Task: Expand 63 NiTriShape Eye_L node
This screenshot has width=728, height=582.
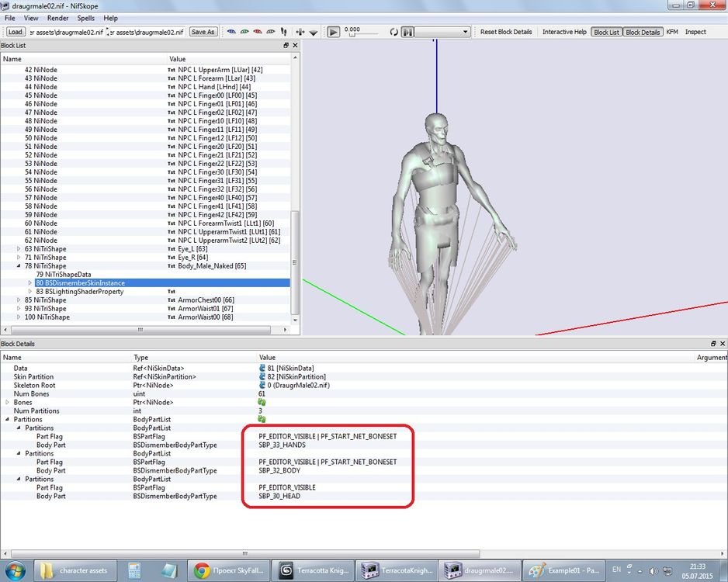Action: pos(19,249)
